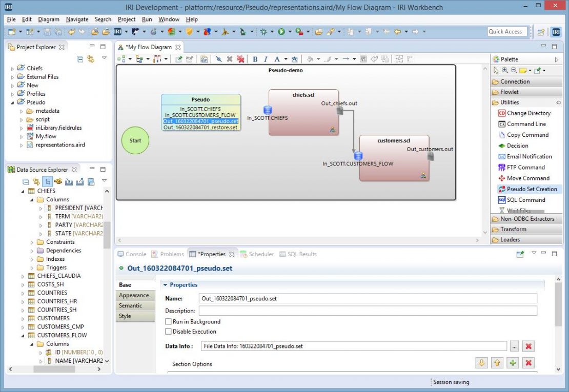The width and height of the screenshot is (569, 392).
Task: Expand the Constraints folder
Action: point(32,242)
